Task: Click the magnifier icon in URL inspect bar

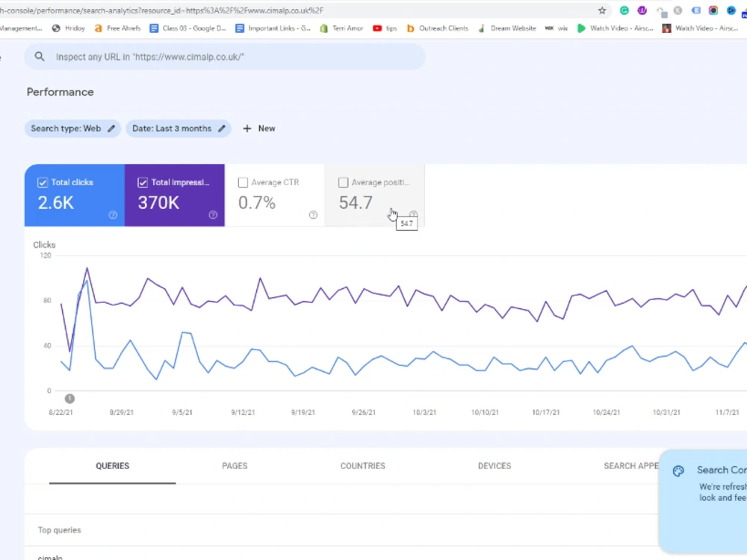Action: (x=40, y=57)
